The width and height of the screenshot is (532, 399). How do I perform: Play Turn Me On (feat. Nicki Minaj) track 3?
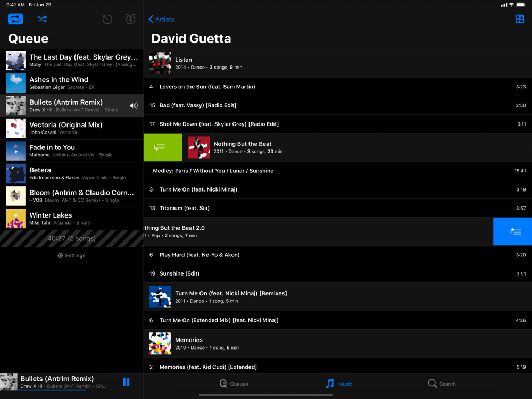(x=338, y=190)
